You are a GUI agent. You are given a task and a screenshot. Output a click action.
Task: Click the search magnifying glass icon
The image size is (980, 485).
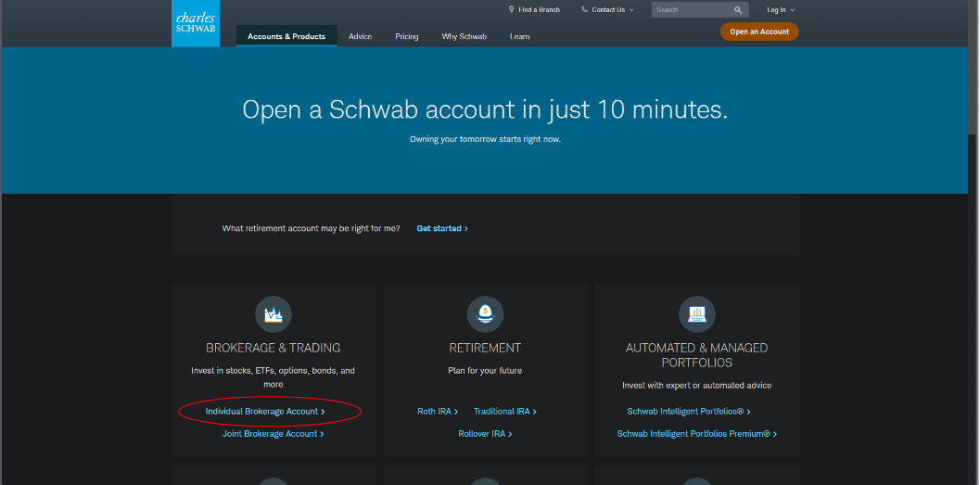click(738, 10)
